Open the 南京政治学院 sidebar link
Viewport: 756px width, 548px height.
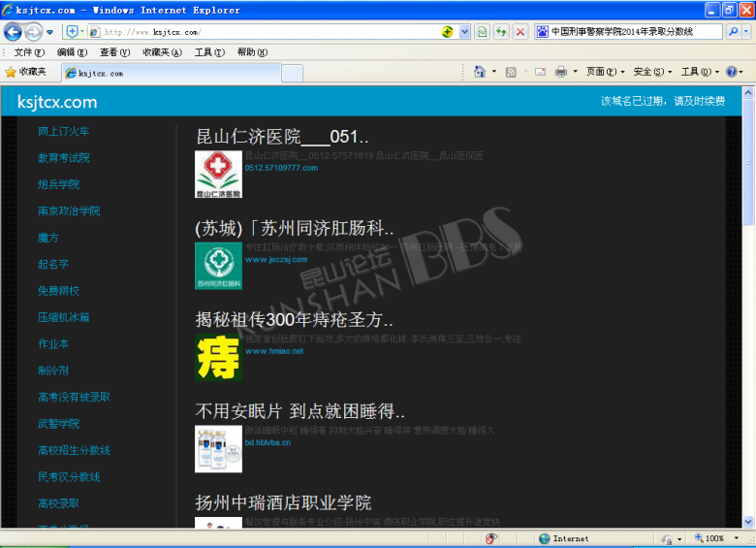69,210
